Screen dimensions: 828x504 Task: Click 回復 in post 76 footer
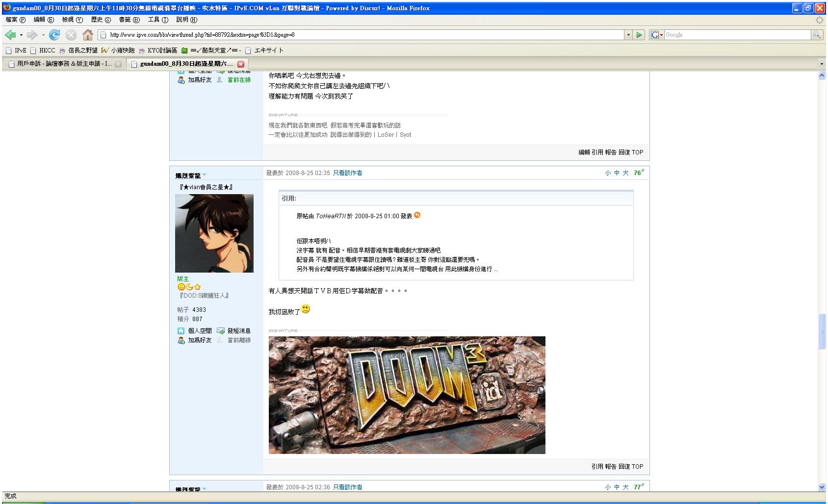coord(624,467)
